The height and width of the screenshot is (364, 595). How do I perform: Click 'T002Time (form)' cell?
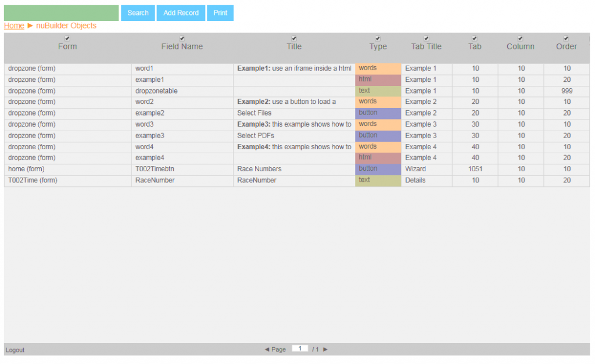click(67, 181)
